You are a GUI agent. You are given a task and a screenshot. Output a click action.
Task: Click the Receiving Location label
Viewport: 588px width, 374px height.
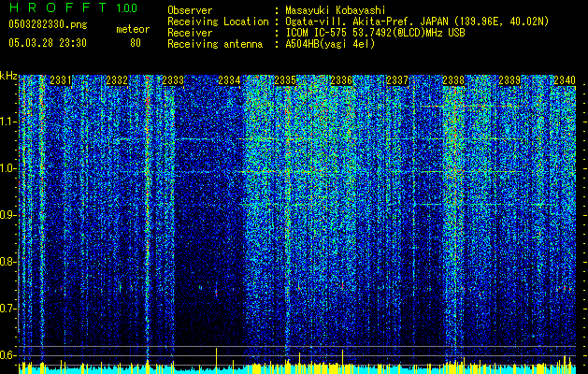218,22
